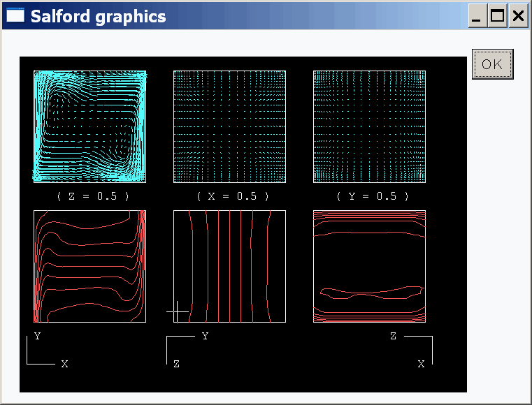Viewport: 532px width, 405px height.
Task: Maximize the Salford graphics window
Action: (x=497, y=15)
